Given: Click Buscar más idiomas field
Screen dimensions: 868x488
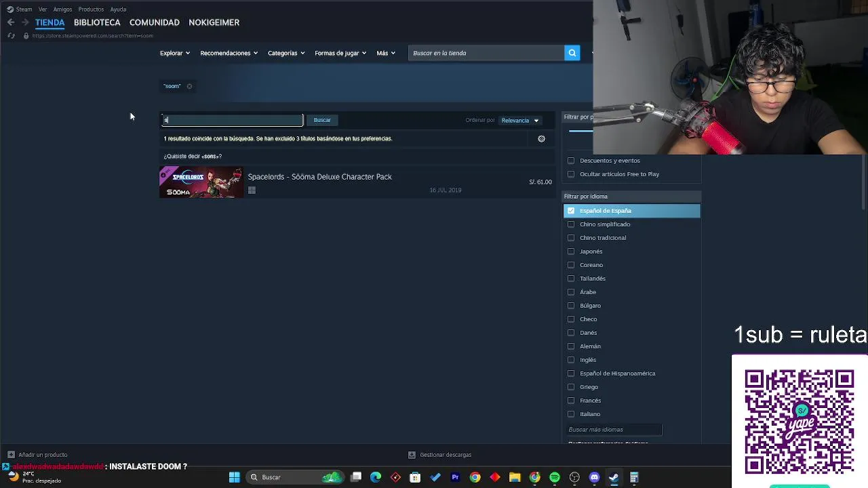Looking at the screenshot, I should [613, 430].
